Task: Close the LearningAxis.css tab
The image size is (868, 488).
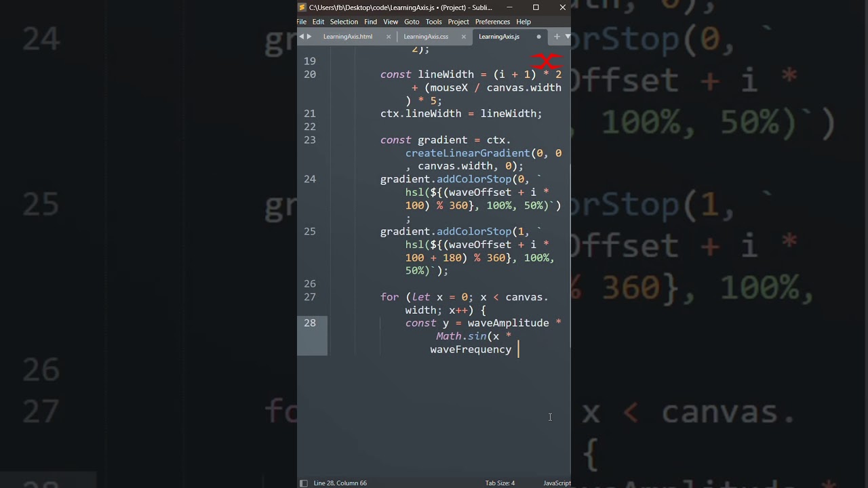Action: tap(464, 37)
